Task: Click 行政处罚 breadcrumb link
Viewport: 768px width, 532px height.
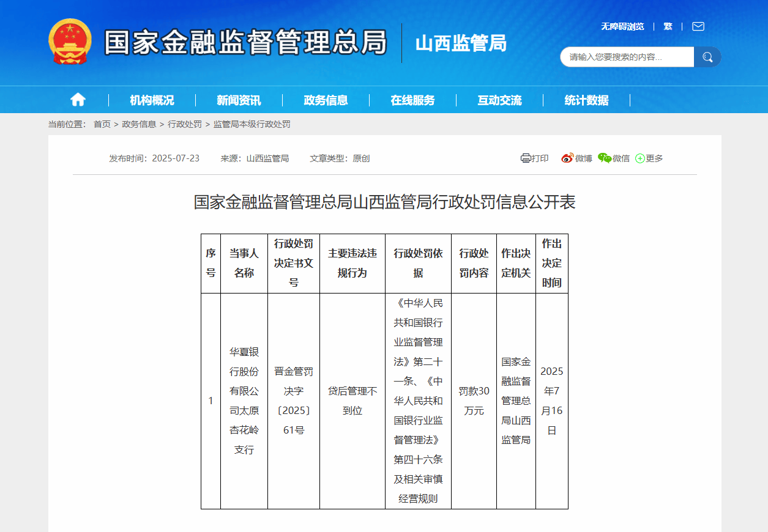Action: coord(185,124)
